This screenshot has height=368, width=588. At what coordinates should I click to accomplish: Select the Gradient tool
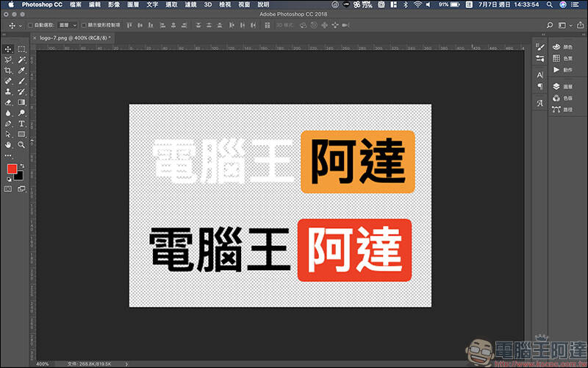pyautogui.click(x=21, y=102)
